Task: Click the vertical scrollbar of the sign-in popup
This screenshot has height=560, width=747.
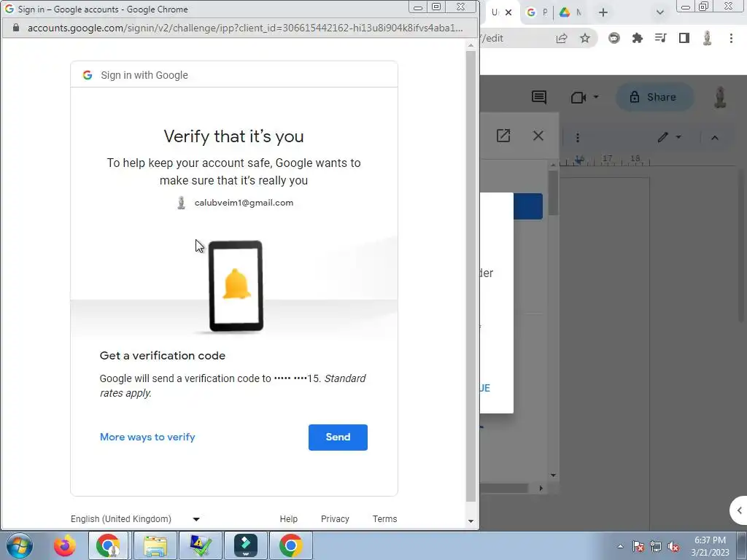Action: point(471,276)
